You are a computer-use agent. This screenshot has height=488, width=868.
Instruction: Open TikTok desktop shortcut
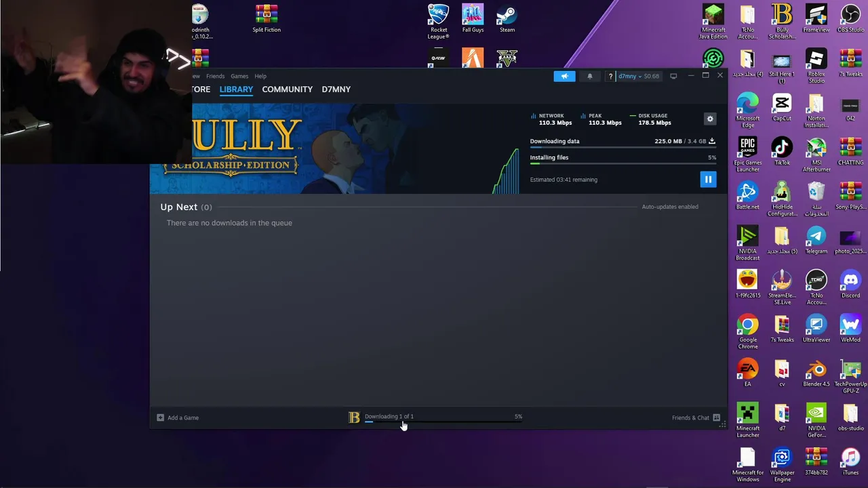tap(782, 151)
